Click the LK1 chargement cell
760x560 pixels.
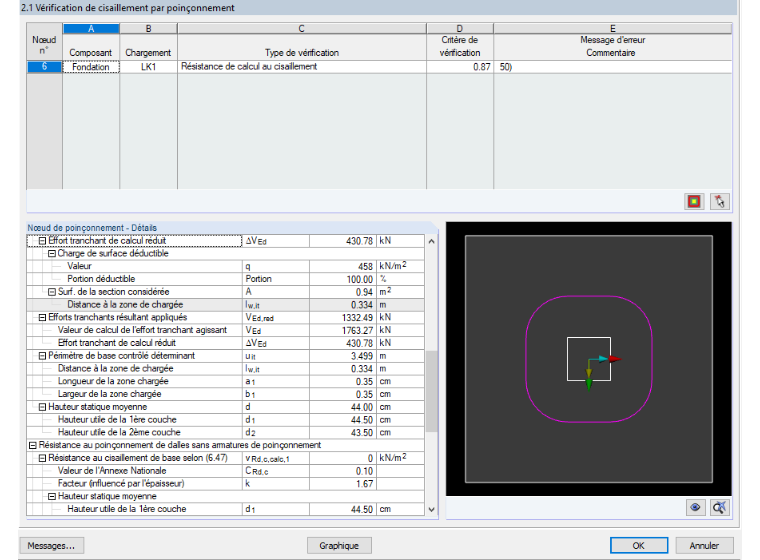click(148, 67)
